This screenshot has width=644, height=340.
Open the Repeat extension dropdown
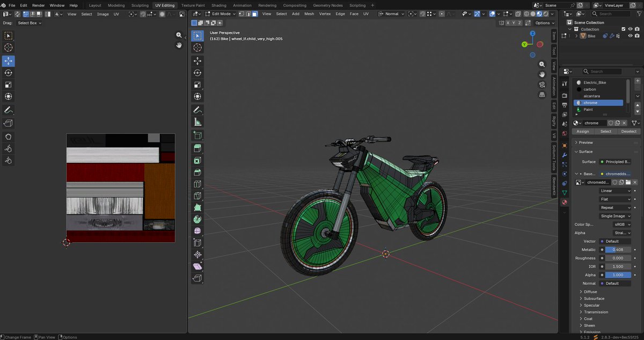point(615,207)
